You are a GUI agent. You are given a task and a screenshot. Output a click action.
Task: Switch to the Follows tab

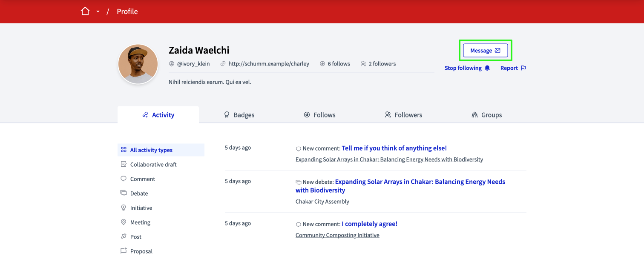point(319,115)
